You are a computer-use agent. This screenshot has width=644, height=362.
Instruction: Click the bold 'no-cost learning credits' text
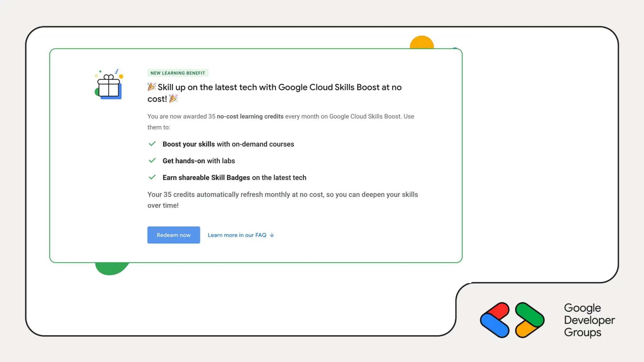click(x=250, y=116)
